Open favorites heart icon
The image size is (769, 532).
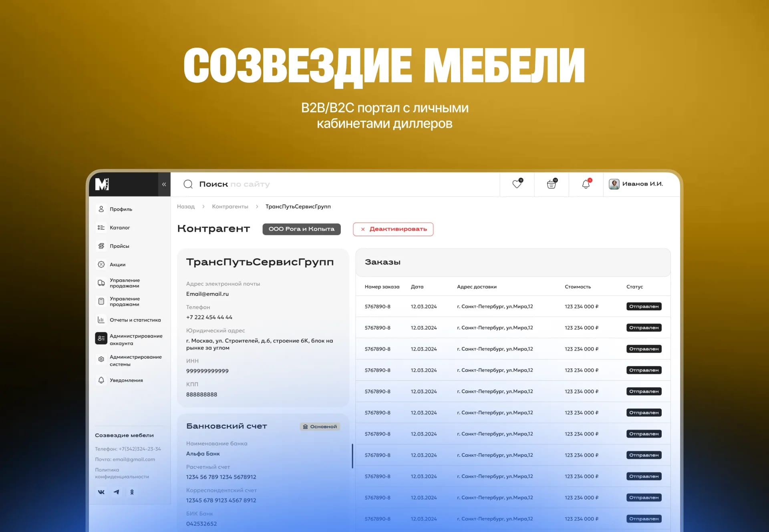coord(517,184)
